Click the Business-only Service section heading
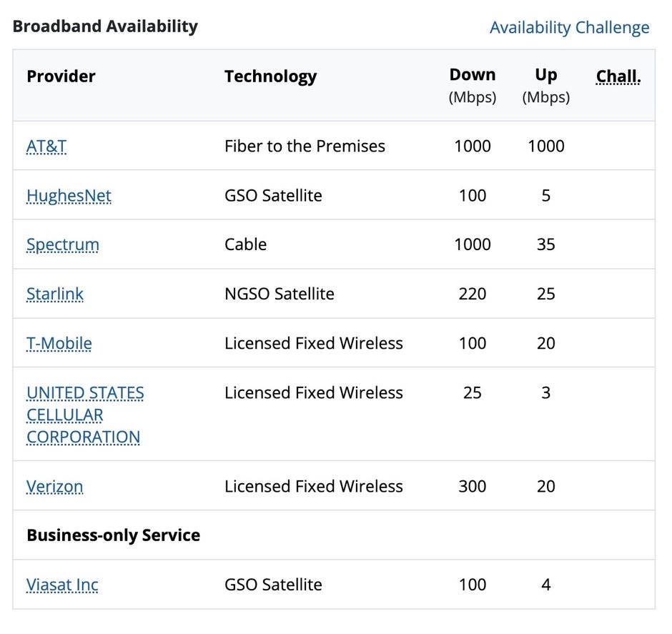This screenshot has width=672, height=634. [113, 535]
